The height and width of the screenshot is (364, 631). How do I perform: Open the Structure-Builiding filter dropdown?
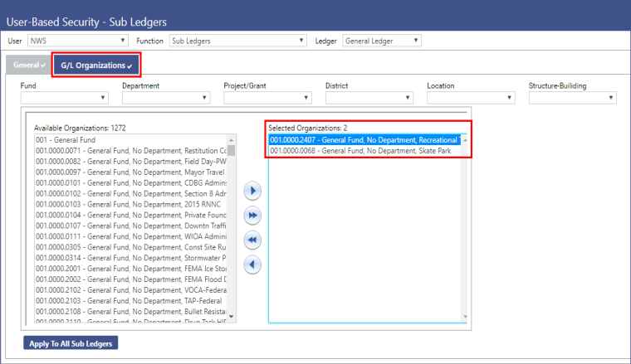573,98
